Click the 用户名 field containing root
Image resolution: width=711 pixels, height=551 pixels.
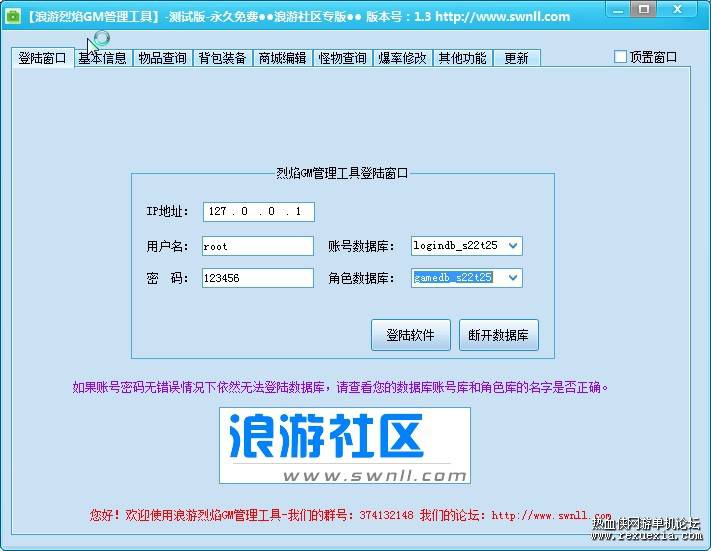(258, 246)
